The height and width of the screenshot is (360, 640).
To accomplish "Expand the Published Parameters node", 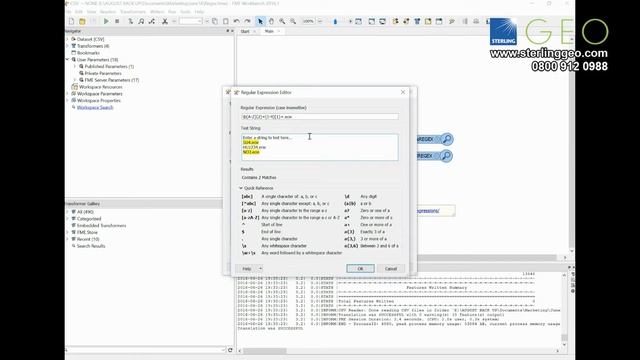I will [x=75, y=66].
